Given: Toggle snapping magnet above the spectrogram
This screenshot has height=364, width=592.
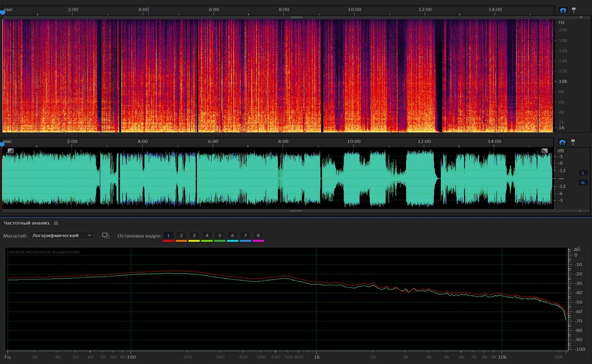Looking at the screenshot, I should (563, 10).
